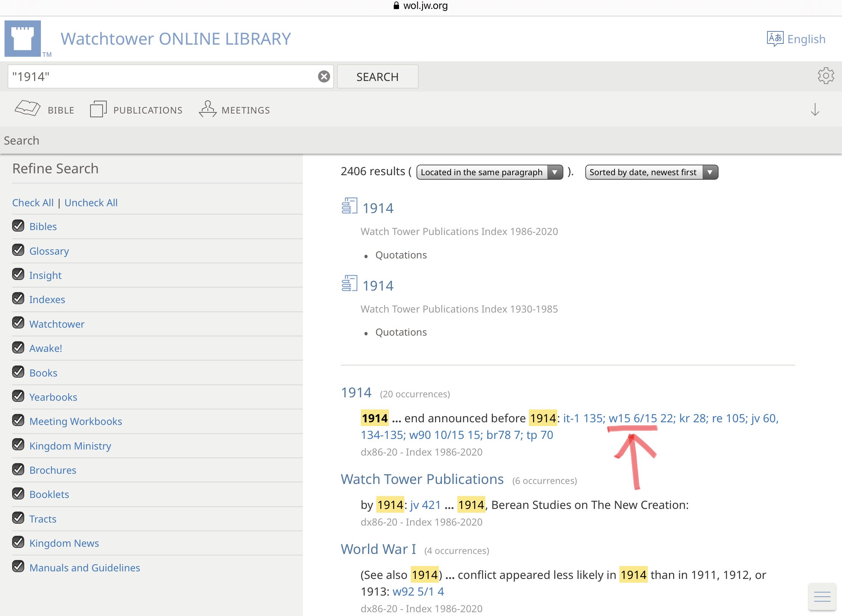
Task: Toggle the Tracts checkbox
Action: click(18, 518)
